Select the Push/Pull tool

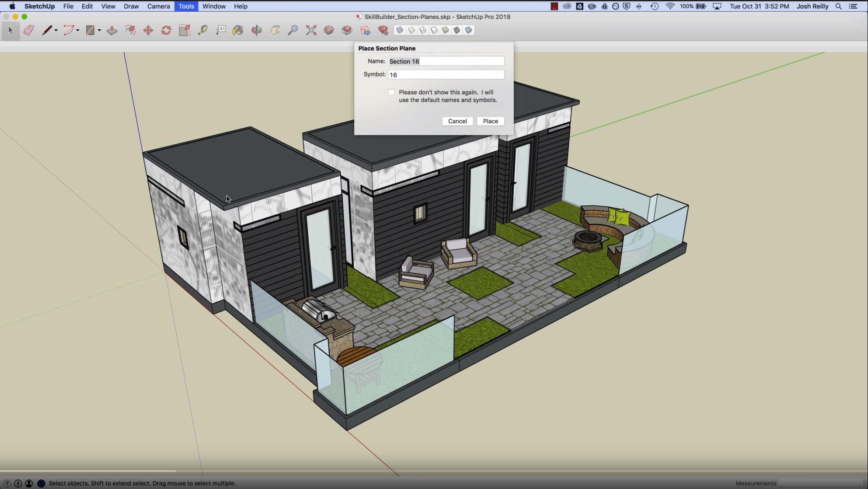(112, 30)
